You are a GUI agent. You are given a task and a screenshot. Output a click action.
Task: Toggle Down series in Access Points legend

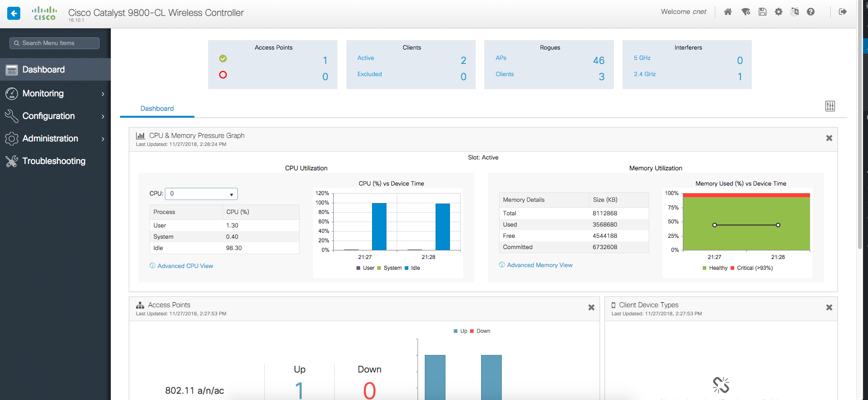[480, 331]
